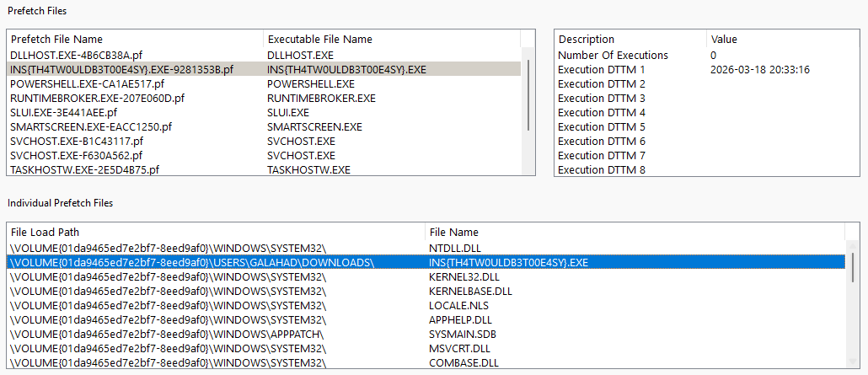Click the Number Of Executions row
Viewport: 868px width, 375px height.
613,56
